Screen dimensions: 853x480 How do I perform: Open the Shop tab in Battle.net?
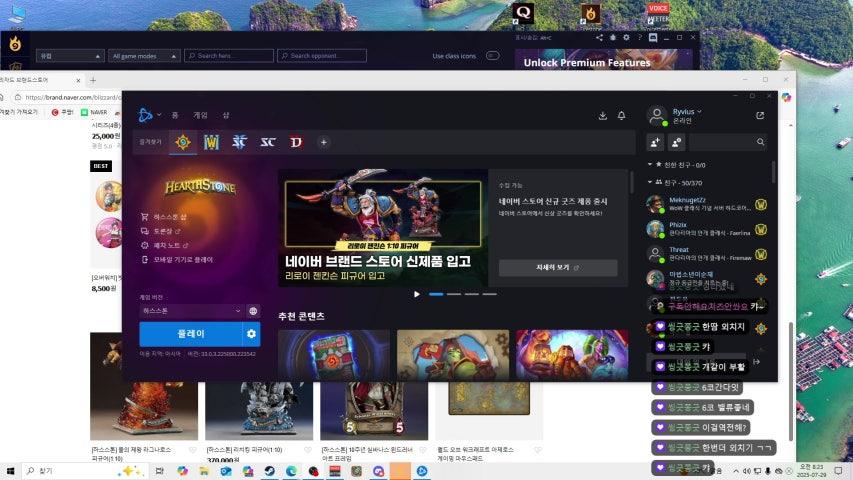click(x=226, y=115)
